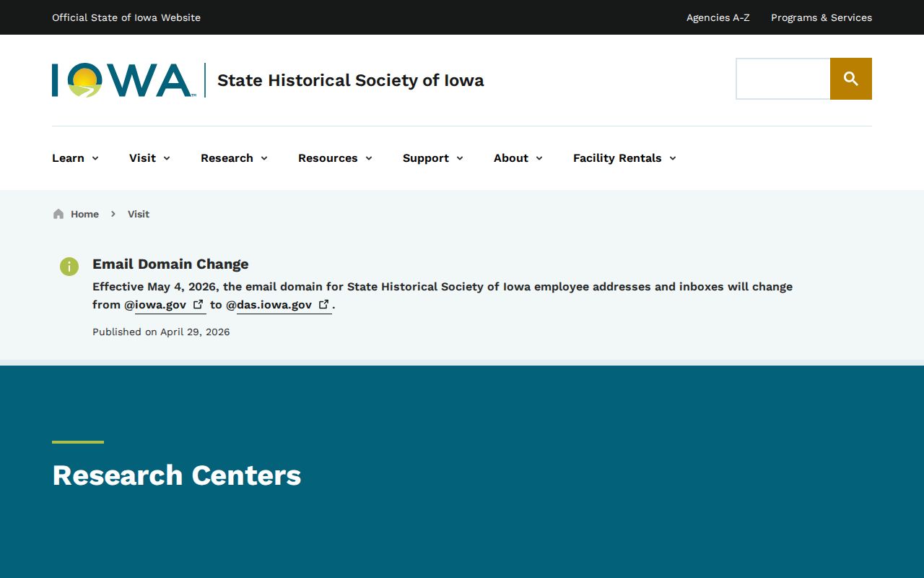Click the green info icon by Email Domain Change
The image size is (924, 578).
(69, 267)
